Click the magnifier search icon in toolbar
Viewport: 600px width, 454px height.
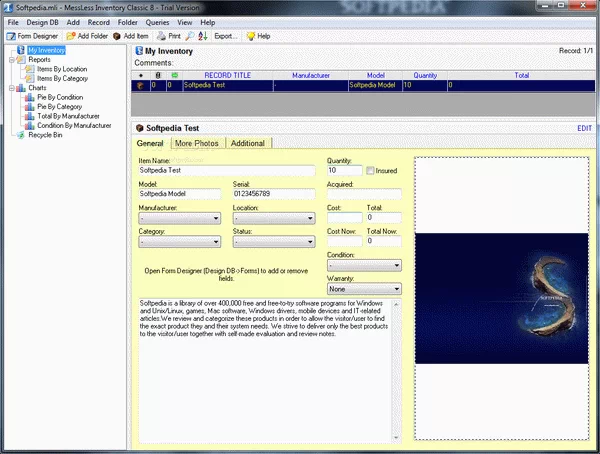(188, 35)
